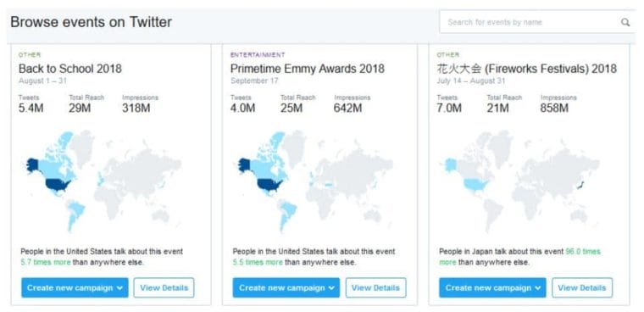Select the 858M impressions value
The width and height of the screenshot is (644, 312).
554,109
